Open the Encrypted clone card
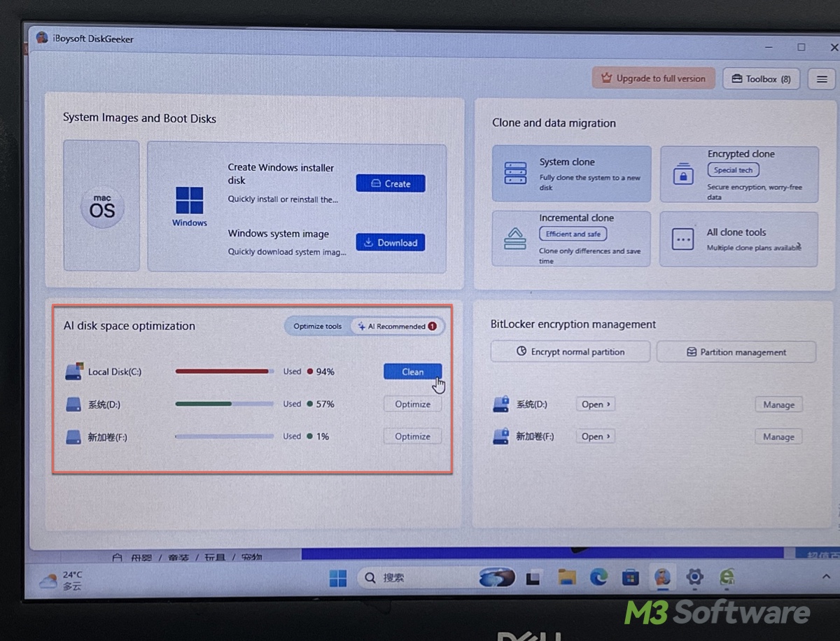 click(x=739, y=174)
